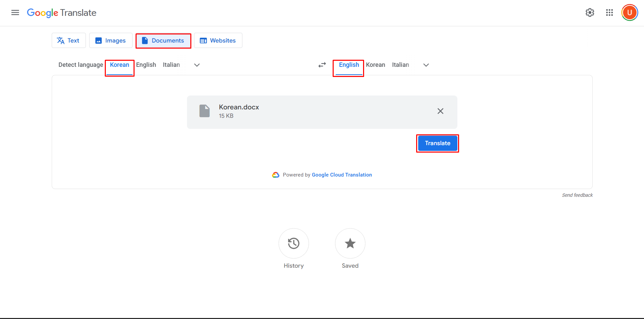Open Translate settings gear
This screenshot has height=319, width=644.
coord(590,12)
